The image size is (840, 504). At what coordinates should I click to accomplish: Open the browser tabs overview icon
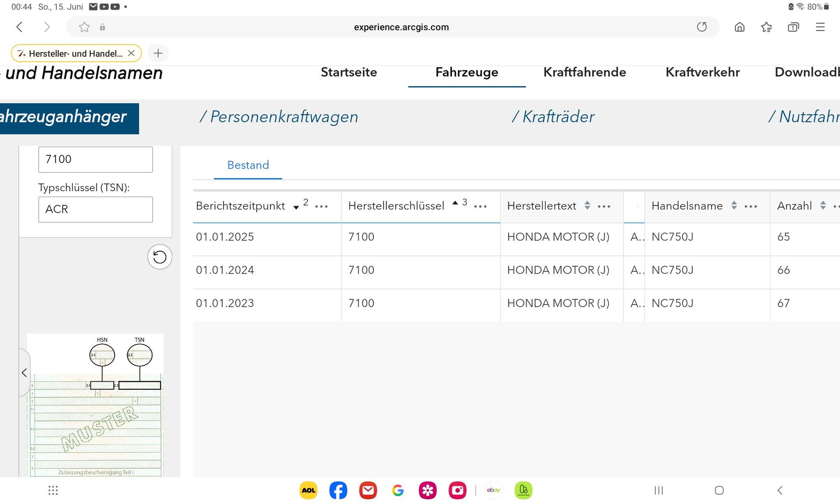point(793,27)
